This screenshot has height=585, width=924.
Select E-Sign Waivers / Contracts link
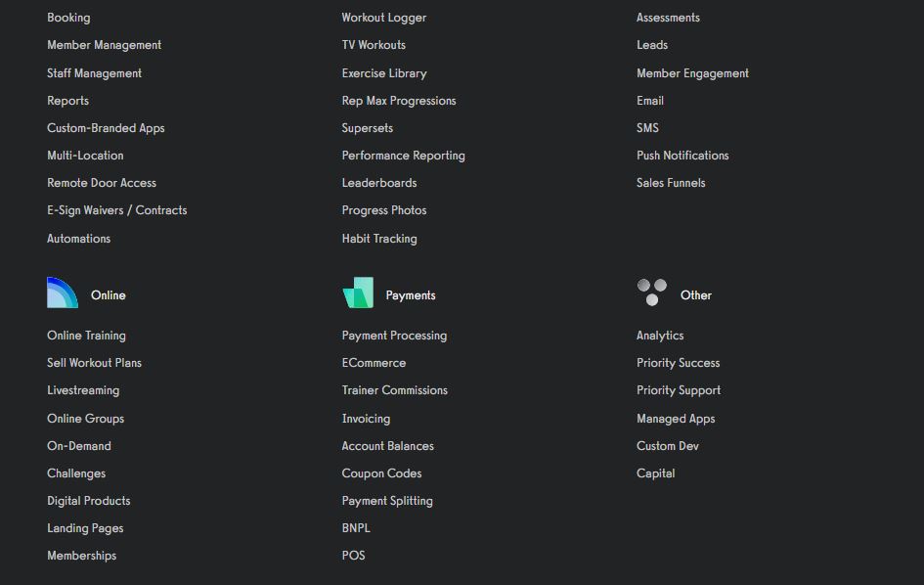[117, 210]
